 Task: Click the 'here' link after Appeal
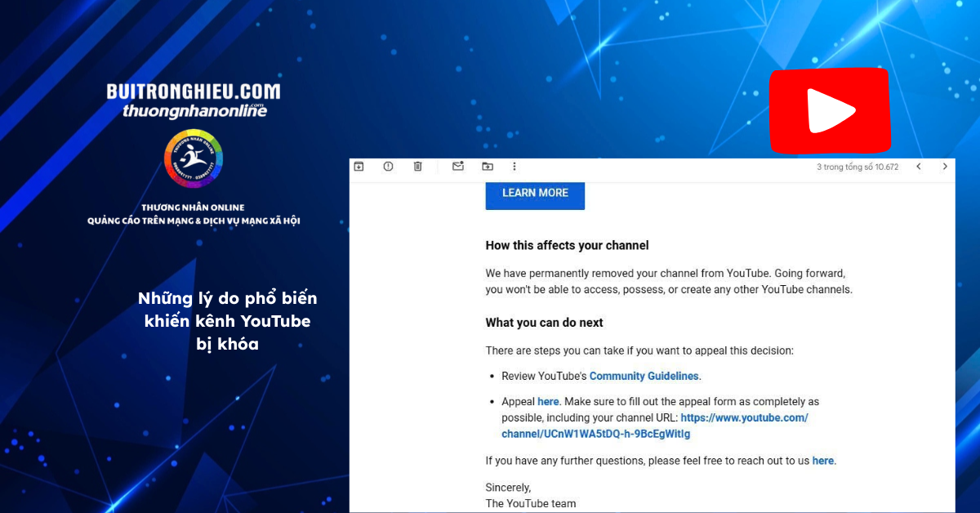coord(548,402)
